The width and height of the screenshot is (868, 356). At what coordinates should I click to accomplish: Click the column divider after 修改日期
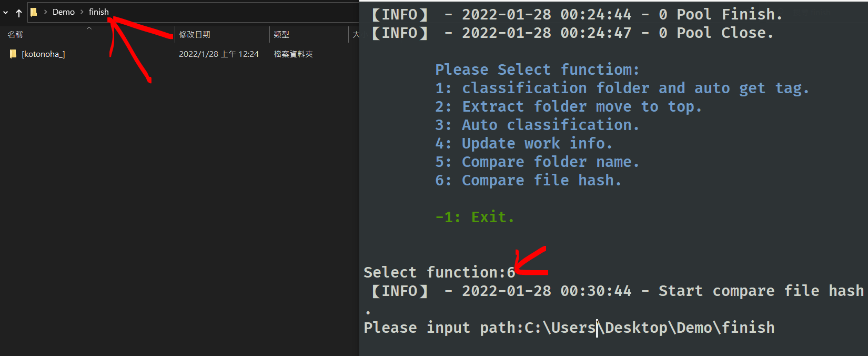coord(269,35)
